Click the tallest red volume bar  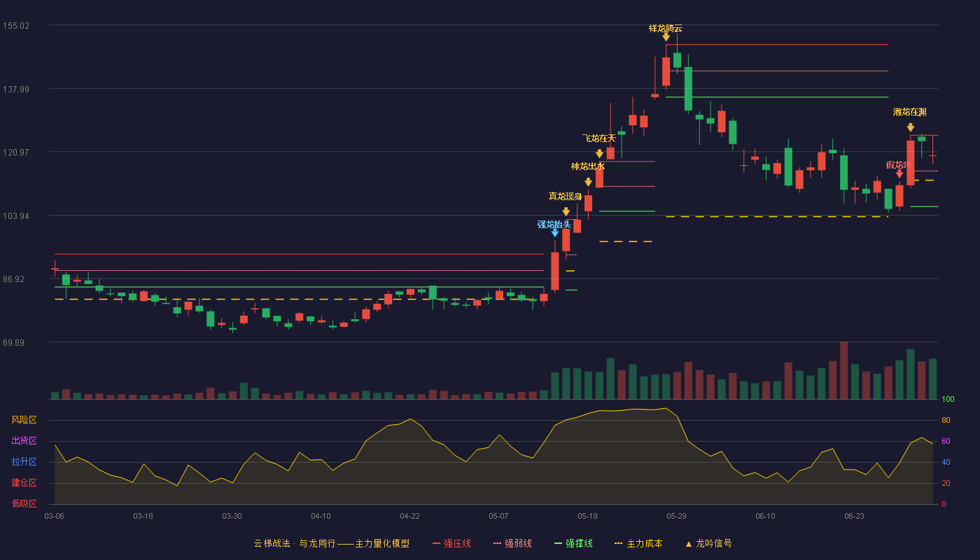(843, 370)
